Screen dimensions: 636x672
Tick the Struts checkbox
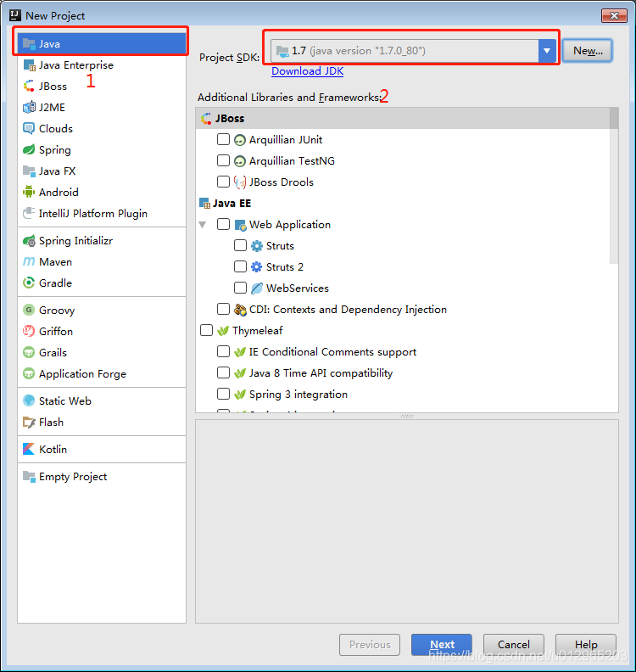point(240,245)
